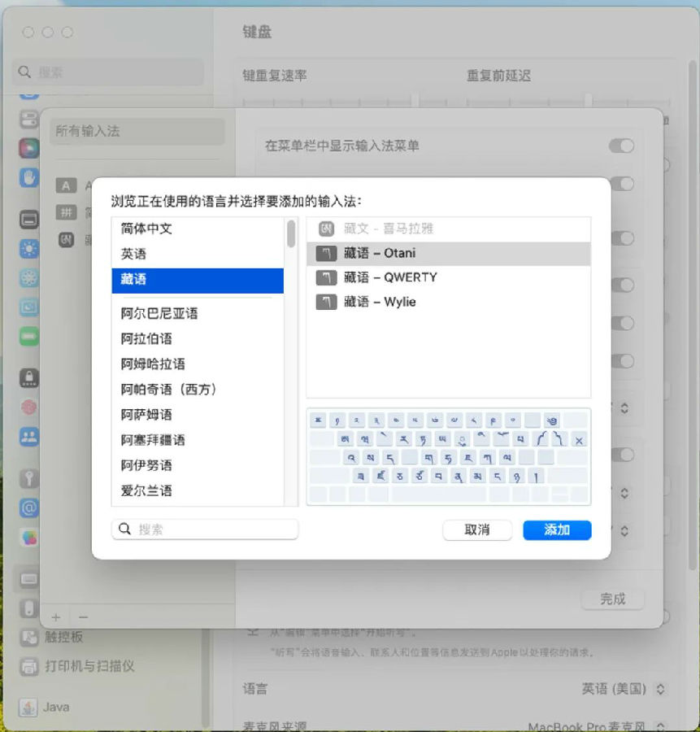Select the 藏语 – QWERTY input source icon

(x=326, y=278)
